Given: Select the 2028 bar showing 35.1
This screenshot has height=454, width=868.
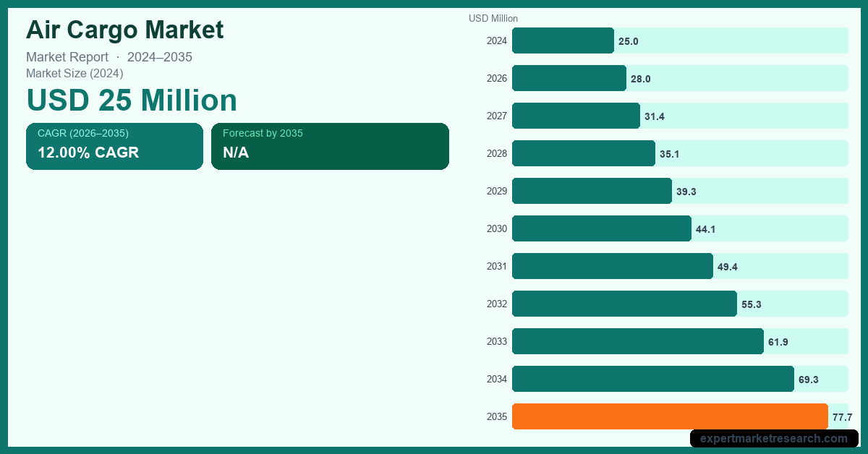Looking at the screenshot, I should (584, 153).
